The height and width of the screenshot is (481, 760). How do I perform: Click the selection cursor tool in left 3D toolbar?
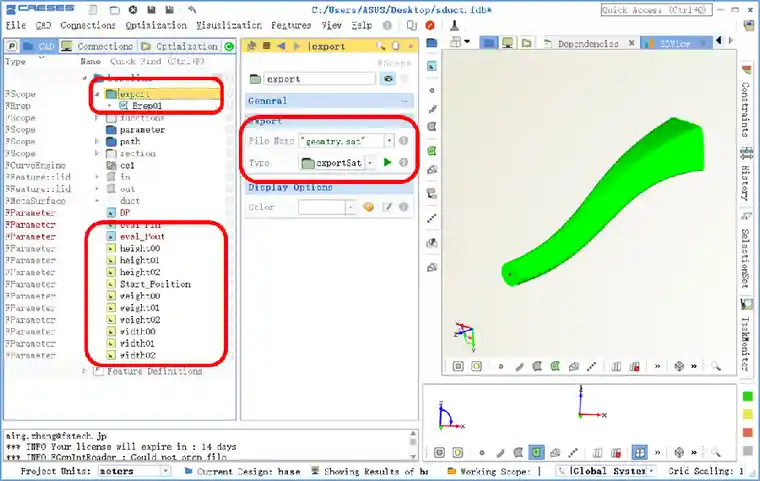point(432,66)
